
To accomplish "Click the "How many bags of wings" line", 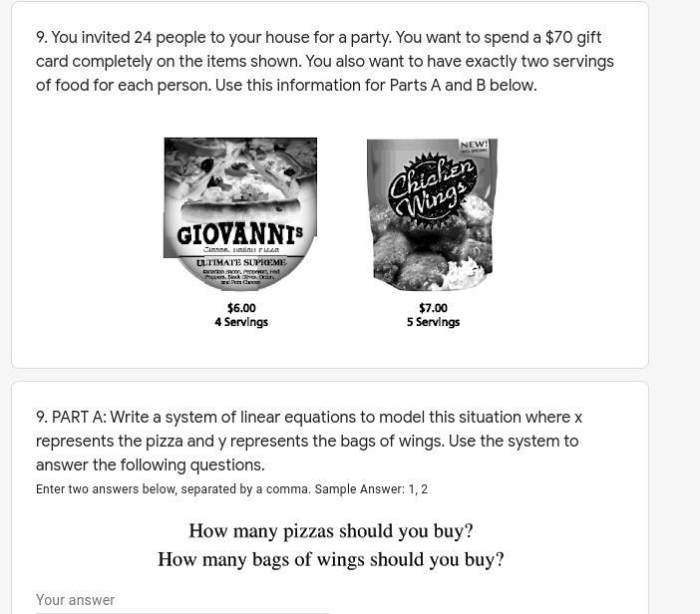I will point(331,559).
